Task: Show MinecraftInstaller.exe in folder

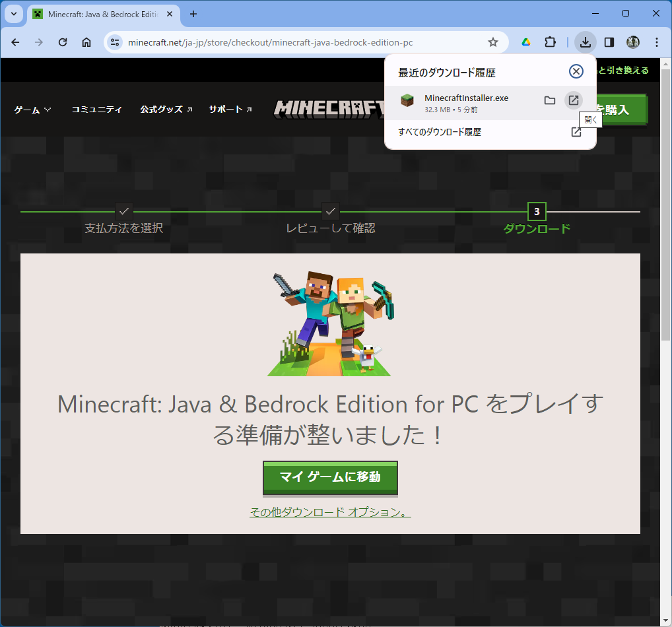Action: coord(549,100)
